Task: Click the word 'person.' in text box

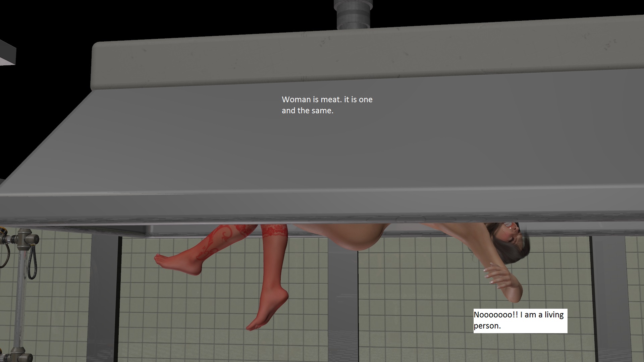Action: (x=487, y=326)
